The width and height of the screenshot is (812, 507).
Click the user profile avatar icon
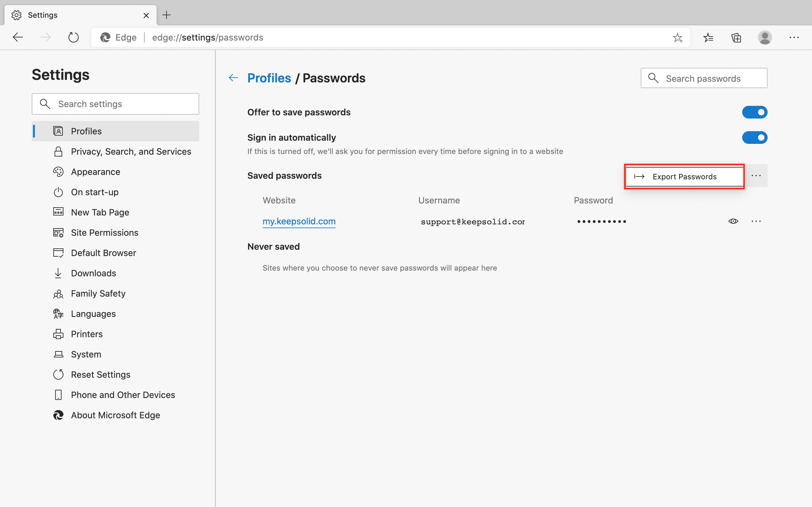pos(765,38)
